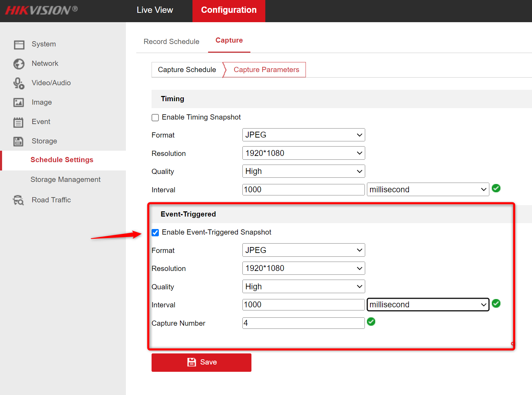Click the green check next to Capture Number
Viewport: 532px width, 395px height.
coord(371,322)
